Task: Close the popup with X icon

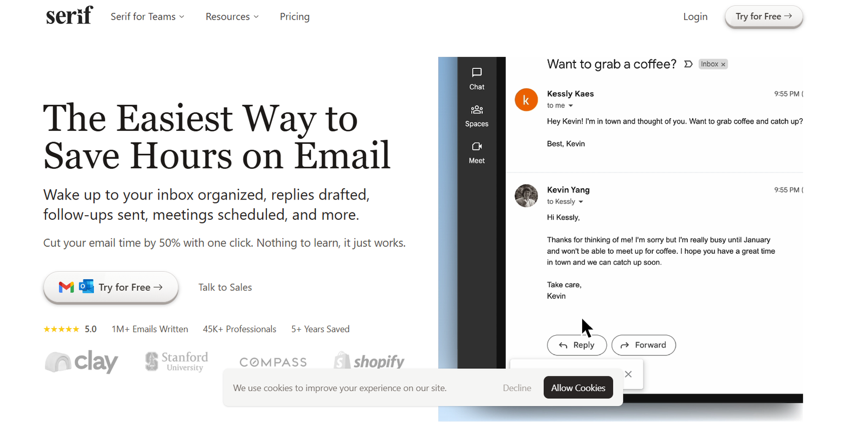Action: pyautogui.click(x=628, y=374)
